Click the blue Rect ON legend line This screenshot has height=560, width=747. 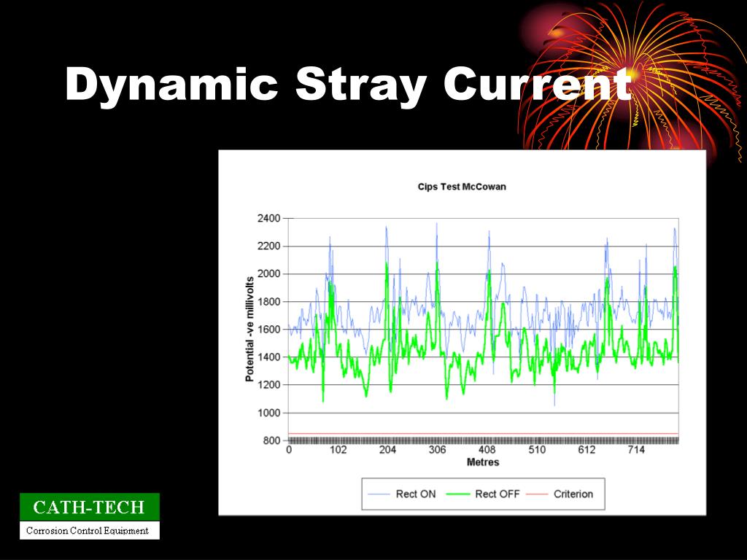[379, 494]
